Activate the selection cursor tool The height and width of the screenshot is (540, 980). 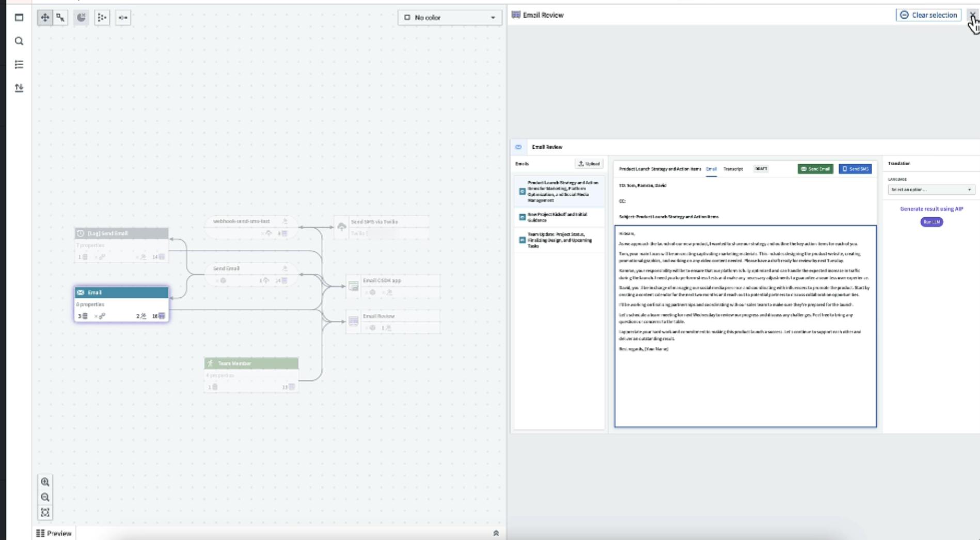[x=60, y=18]
